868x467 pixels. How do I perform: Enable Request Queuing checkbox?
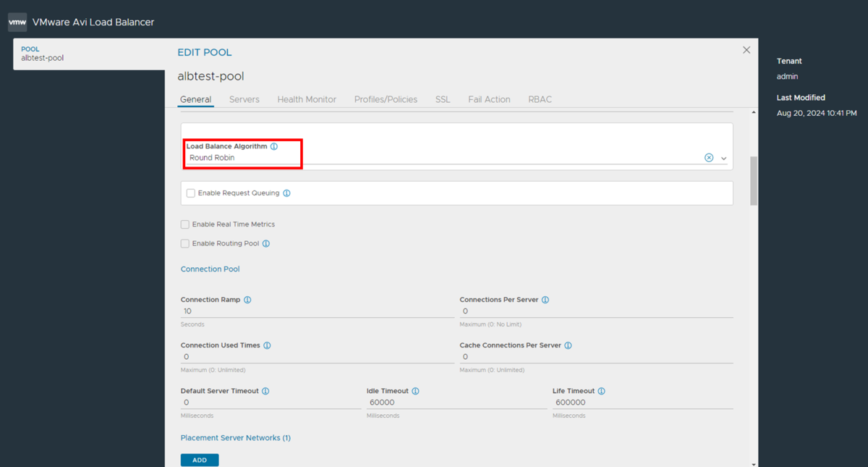point(191,193)
